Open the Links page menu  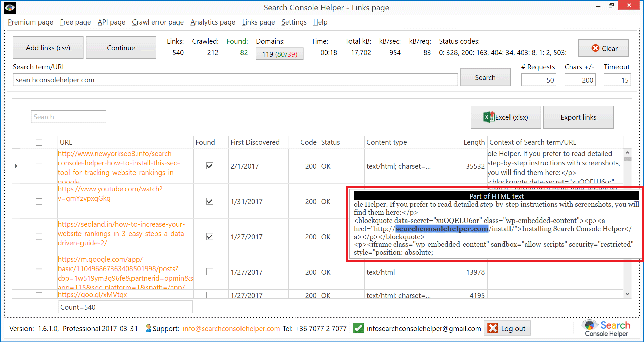point(258,22)
